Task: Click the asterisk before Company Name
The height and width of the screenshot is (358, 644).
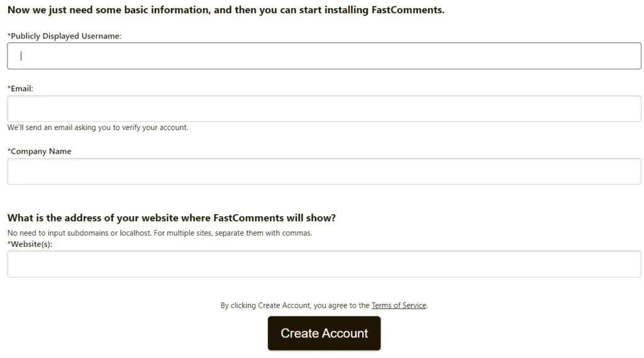Action: tap(9, 151)
